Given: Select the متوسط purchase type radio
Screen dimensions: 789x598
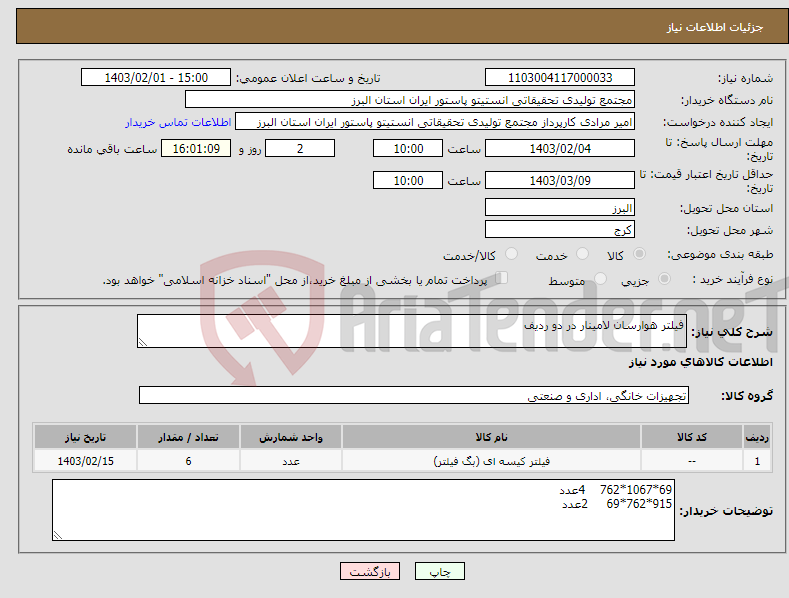Looking at the screenshot, I should (x=600, y=279).
